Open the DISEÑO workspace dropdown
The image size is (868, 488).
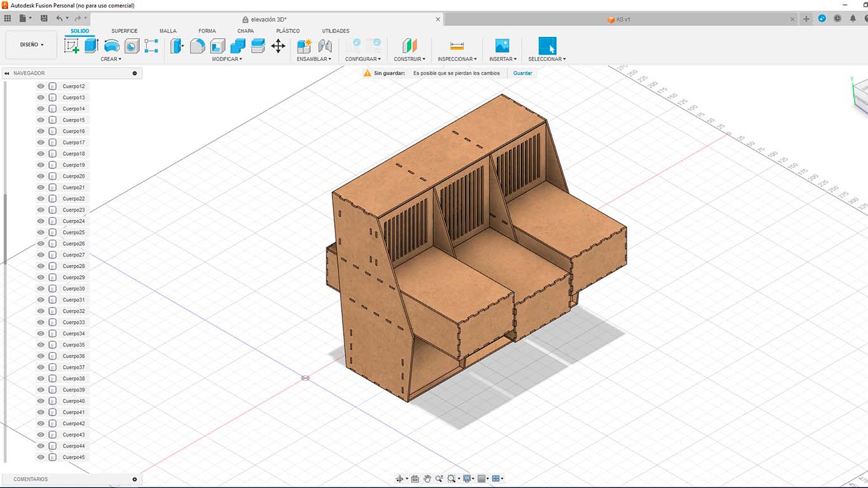[x=32, y=45]
